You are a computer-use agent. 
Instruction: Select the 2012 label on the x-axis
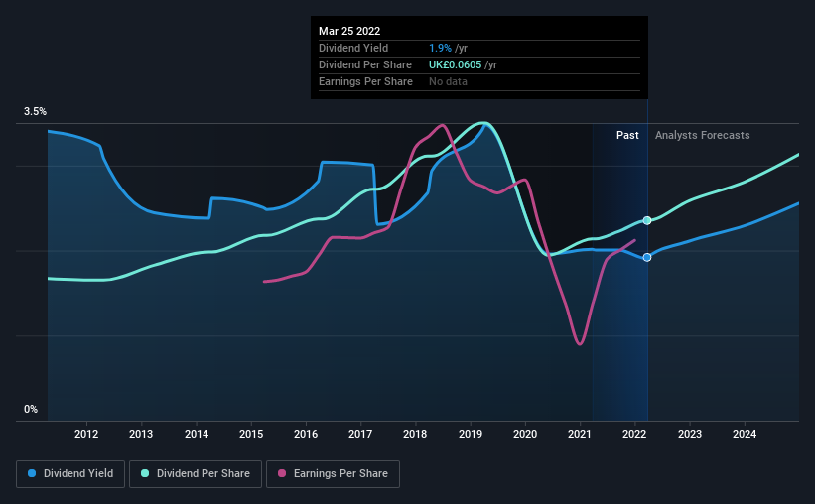point(86,434)
